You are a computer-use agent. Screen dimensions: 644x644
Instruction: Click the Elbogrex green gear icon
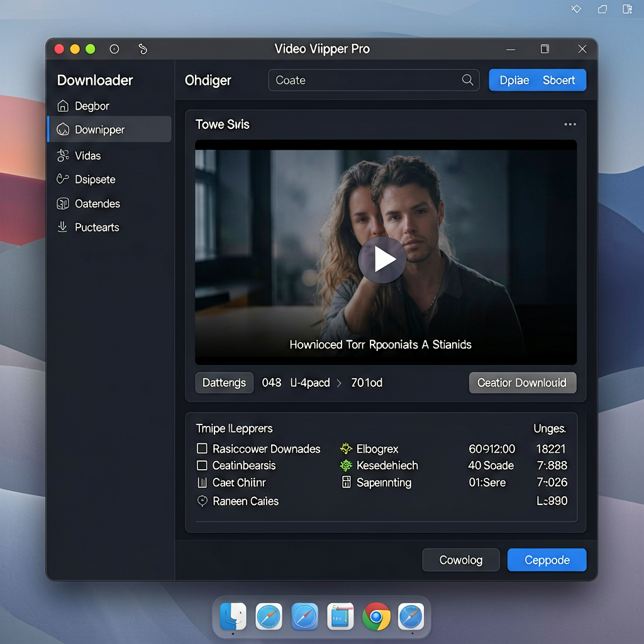[x=347, y=448]
